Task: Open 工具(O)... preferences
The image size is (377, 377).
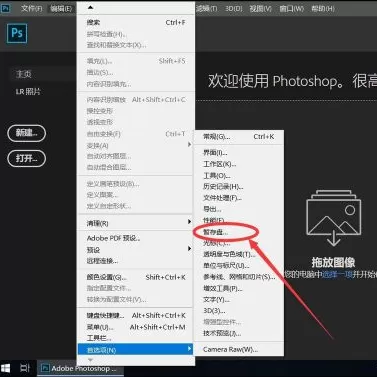Action: [x=239, y=175]
